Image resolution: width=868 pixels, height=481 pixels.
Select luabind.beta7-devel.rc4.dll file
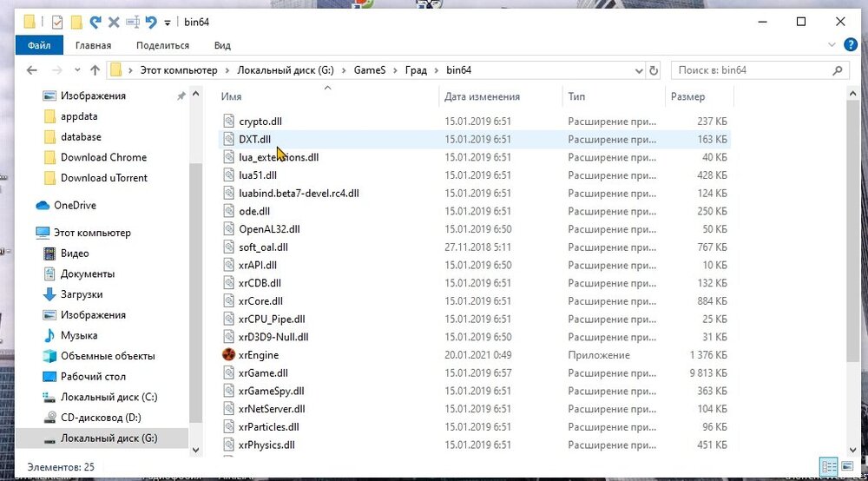coord(299,193)
